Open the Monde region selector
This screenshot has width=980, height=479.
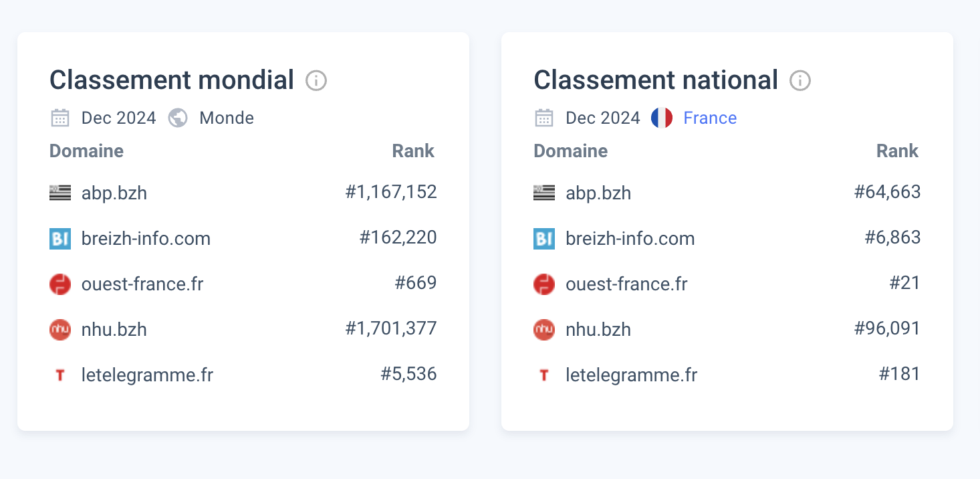pos(226,118)
